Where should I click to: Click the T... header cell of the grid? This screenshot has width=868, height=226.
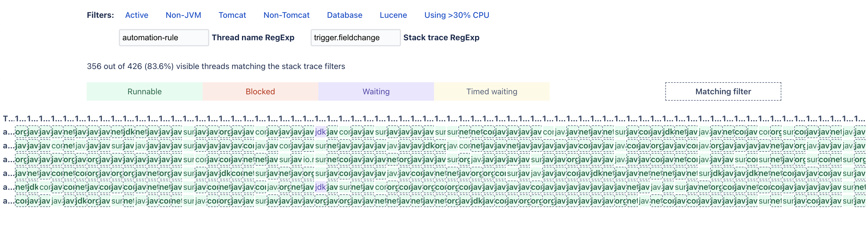point(9,119)
